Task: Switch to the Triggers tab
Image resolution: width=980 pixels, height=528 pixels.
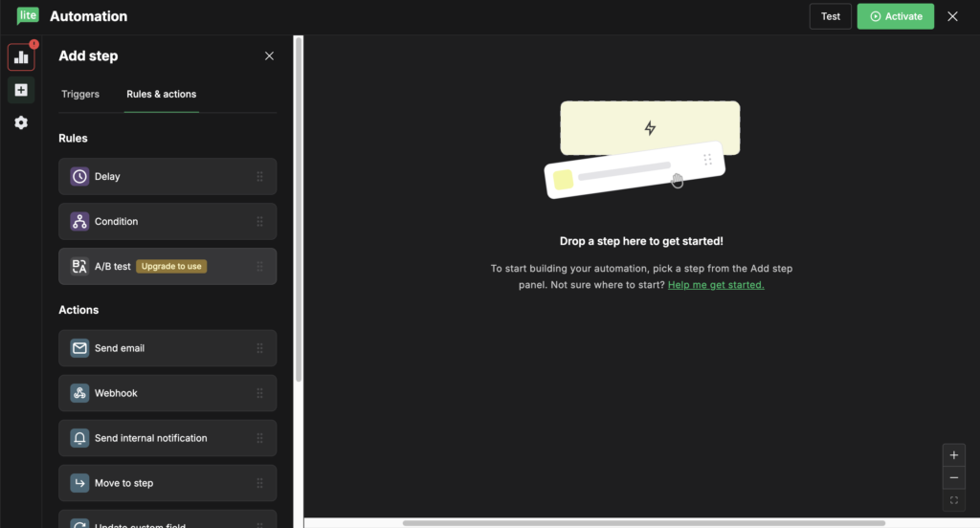Action: [x=80, y=95]
